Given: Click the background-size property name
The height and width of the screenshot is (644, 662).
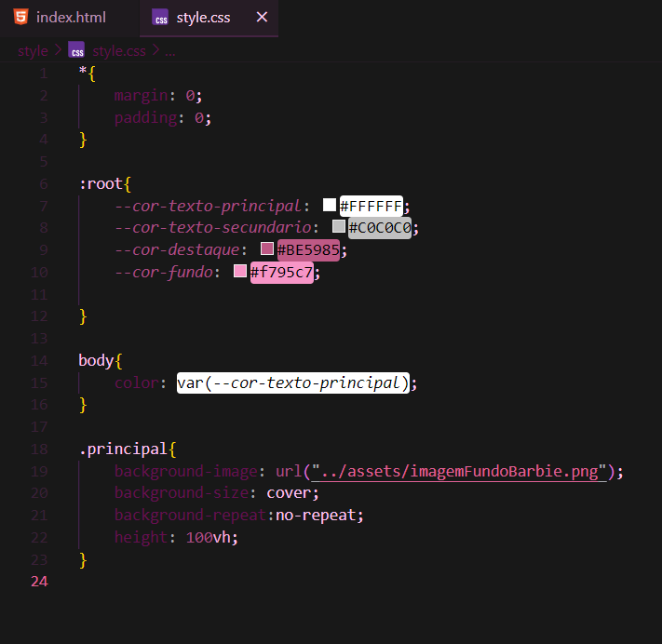Looking at the screenshot, I should click(x=182, y=493).
